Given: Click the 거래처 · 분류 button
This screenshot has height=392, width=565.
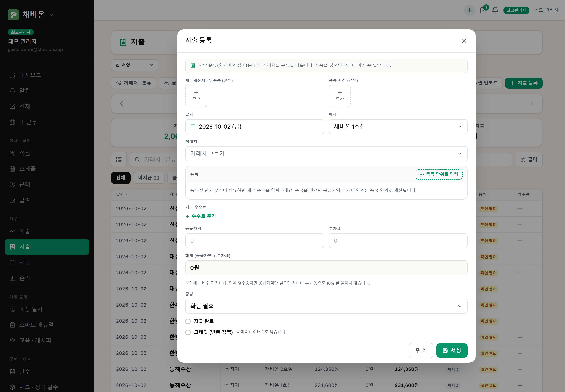Looking at the screenshot, I should click(x=134, y=83).
